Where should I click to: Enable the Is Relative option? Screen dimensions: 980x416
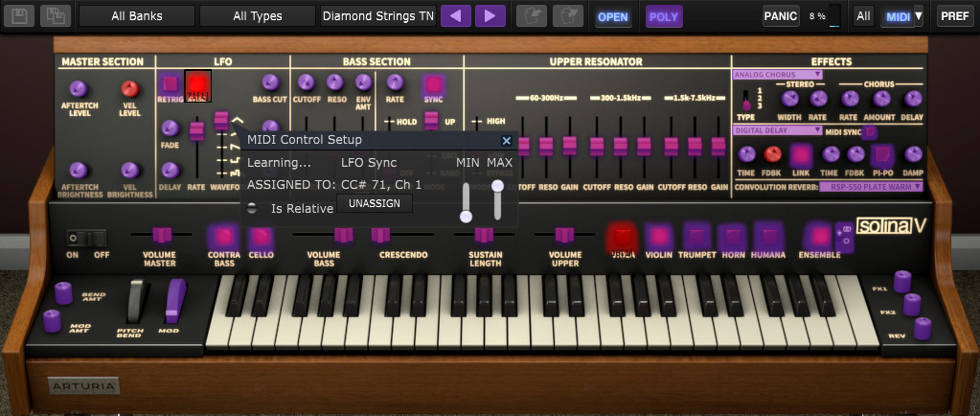[x=252, y=209]
